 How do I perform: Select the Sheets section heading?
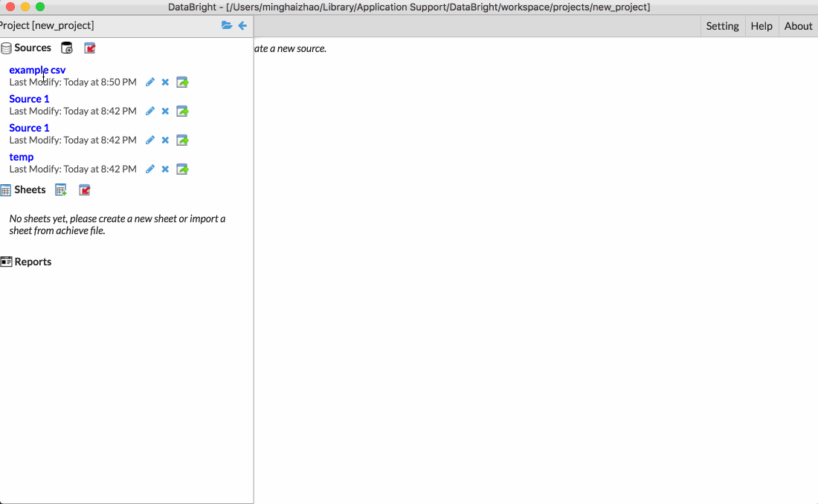coord(30,190)
